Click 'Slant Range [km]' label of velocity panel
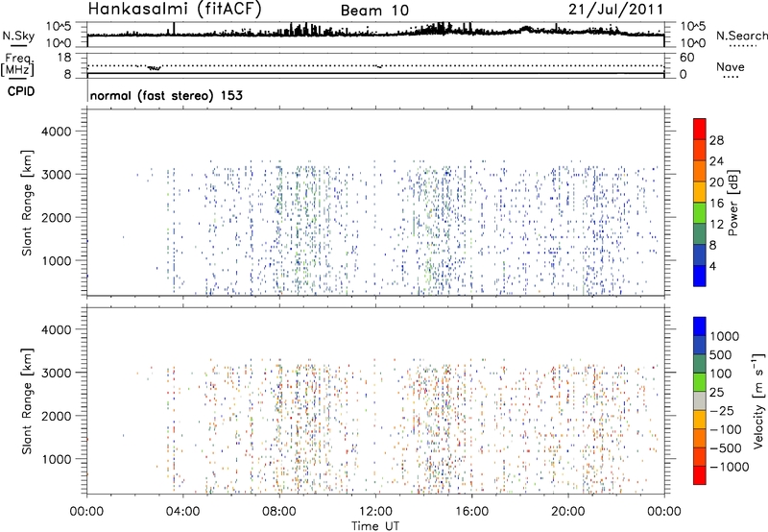768x532 pixels. 27,400
